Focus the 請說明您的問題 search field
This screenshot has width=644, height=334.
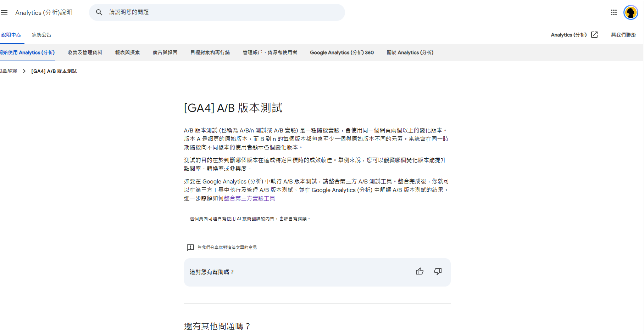[x=217, y=12]
